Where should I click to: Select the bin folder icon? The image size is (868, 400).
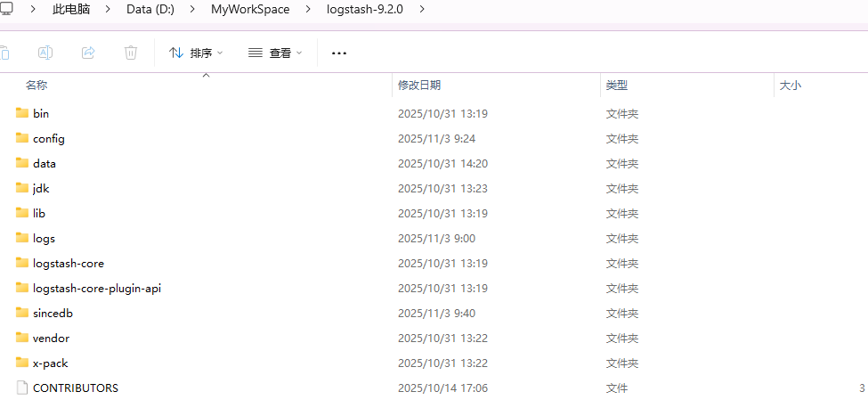coord(22,113)
